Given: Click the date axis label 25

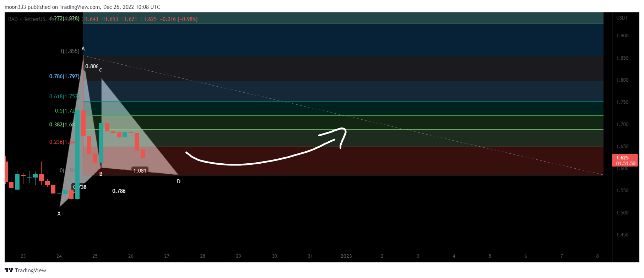Looking at the screenshot, I should pos(95,256).
